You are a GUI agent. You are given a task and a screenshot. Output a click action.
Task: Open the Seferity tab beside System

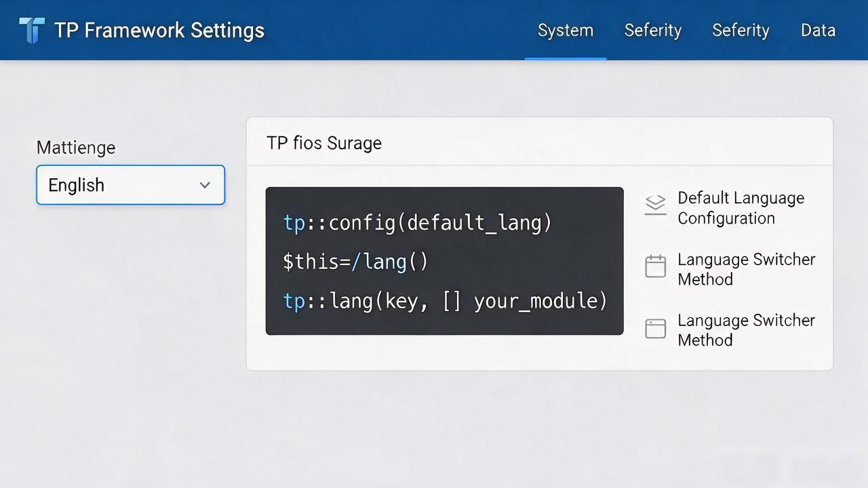pyautogui.click(x=653, y=30)
